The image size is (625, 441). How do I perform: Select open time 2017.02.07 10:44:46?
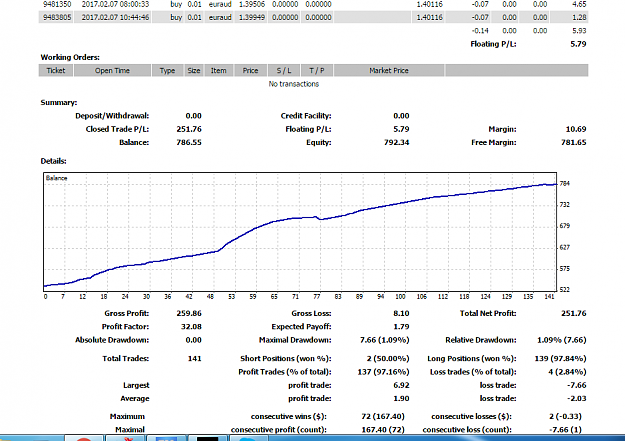(x=115, y=17)
